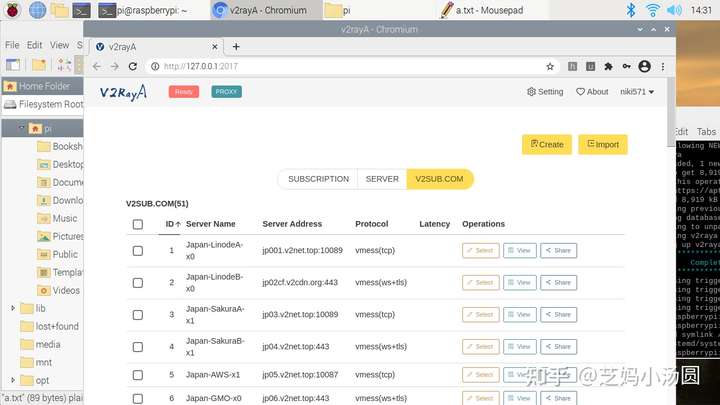Open the Setting gear in v2rayA
720x405 pixels.
coord(545,92)
